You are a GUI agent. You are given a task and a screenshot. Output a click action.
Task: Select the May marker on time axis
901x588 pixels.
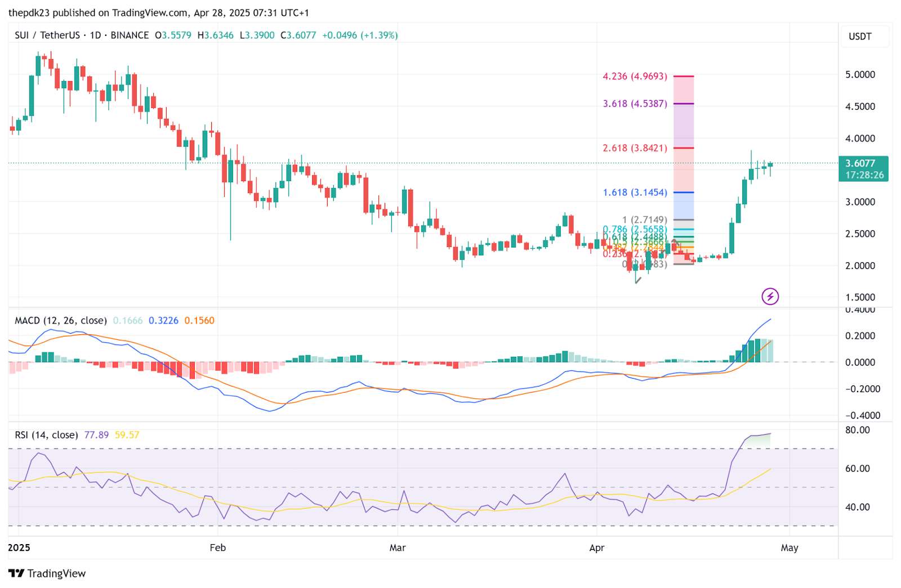790,547
